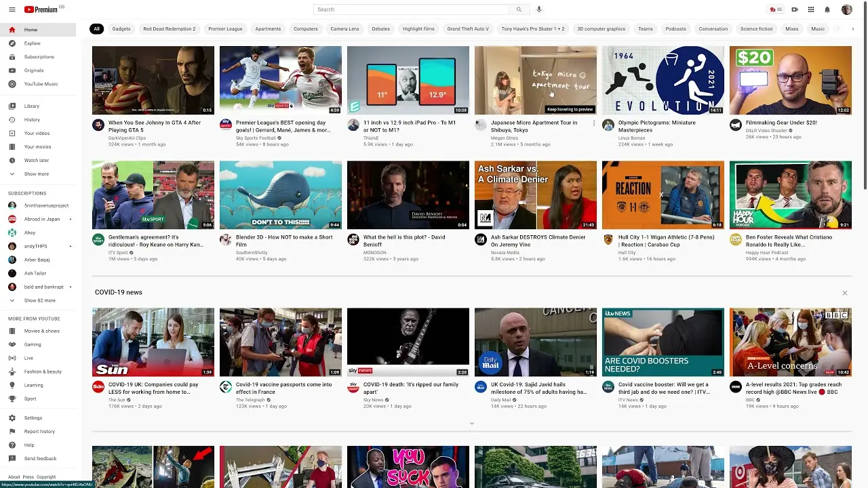Click the microphone voice search icon
Viewport: 868px width, 488px height.
pyautogui.click(x=539, y=9)
